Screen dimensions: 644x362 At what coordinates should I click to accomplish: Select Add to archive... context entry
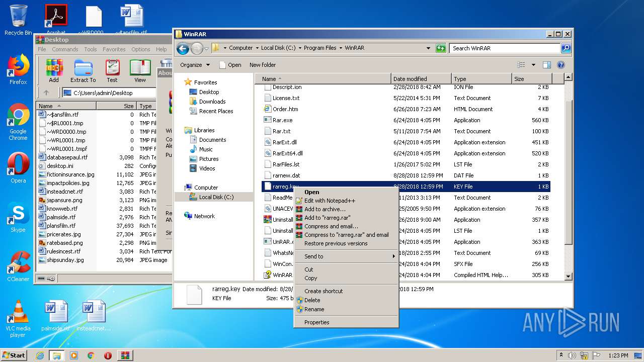pyautogui.click(x=346, y=209)
